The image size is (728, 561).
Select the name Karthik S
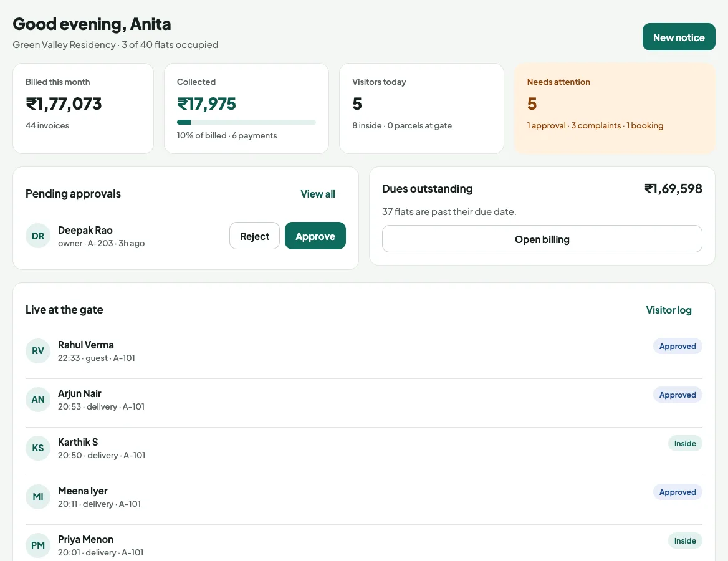(78, 442)
